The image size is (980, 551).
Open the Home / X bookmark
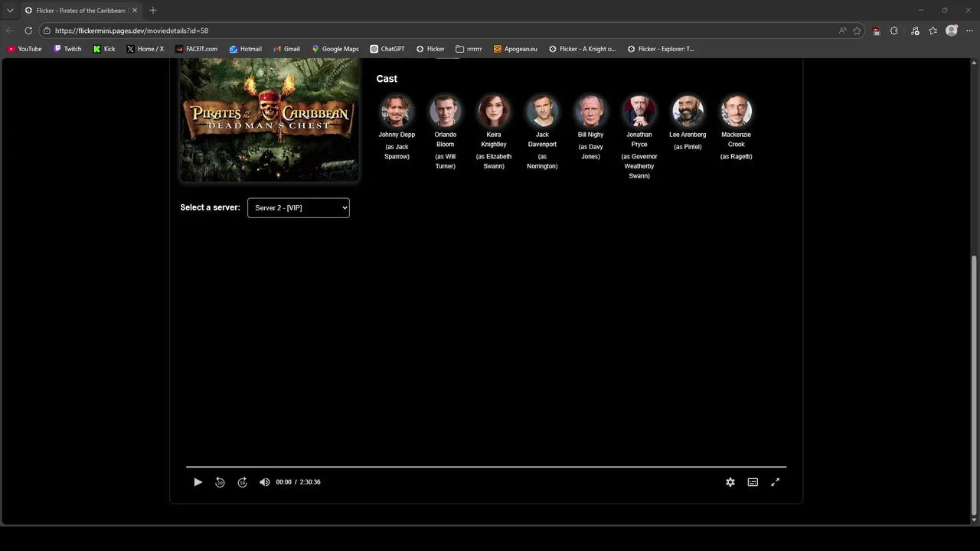pos(145,49)
